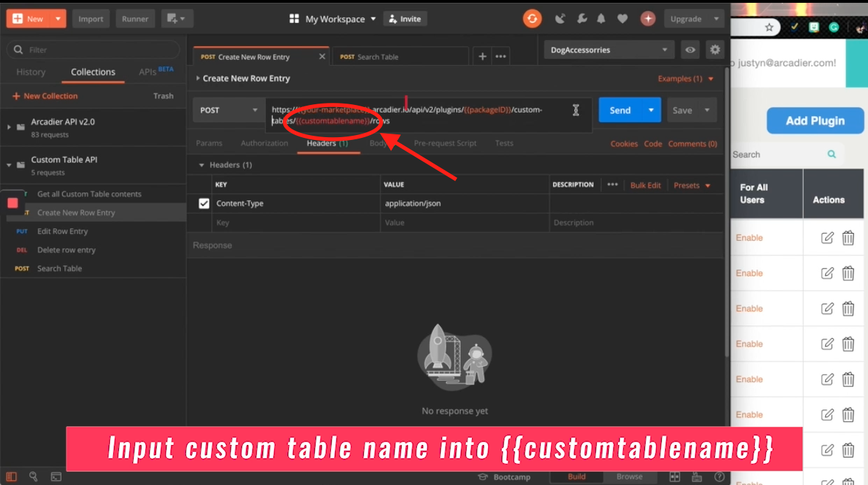Switch to the APIs beta tab
Screen dimensions: 868x485
point(156,71)
